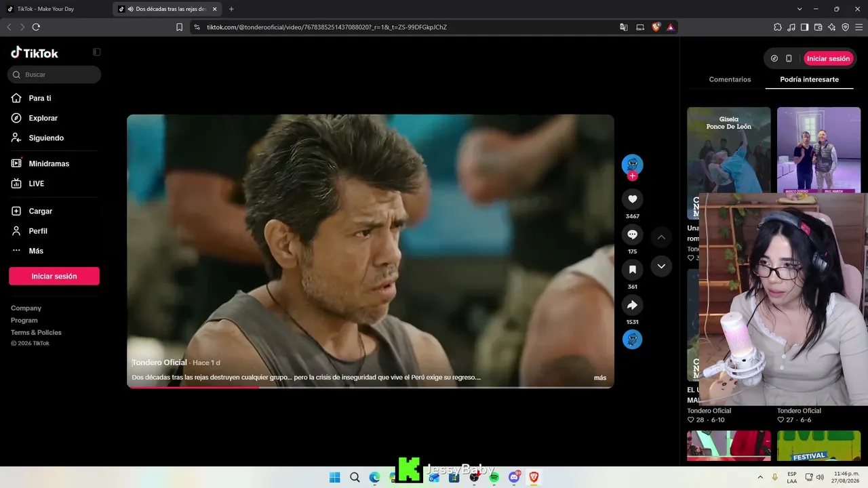Open the Company footer link
868x488 pixels.
pyautogui.click(x=26, y=308)
